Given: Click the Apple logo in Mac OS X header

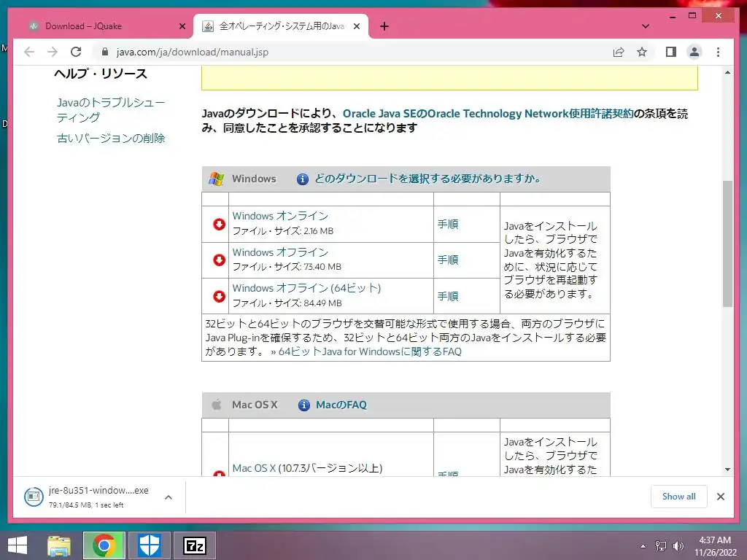Looking at the screenshot, I should tap(216, 405).
